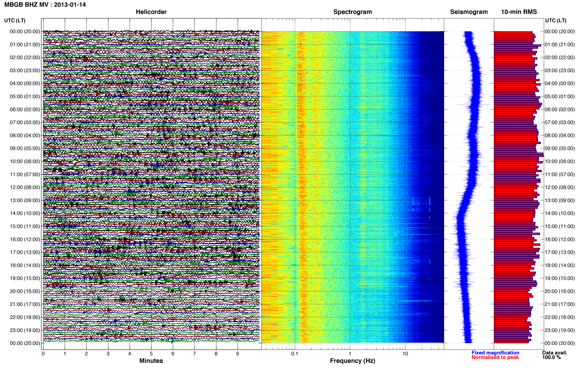The width and height of the screenshot is (588, 368).
Task: Click left '22:00 (18:00)' time label
Action: coord(25,317)
